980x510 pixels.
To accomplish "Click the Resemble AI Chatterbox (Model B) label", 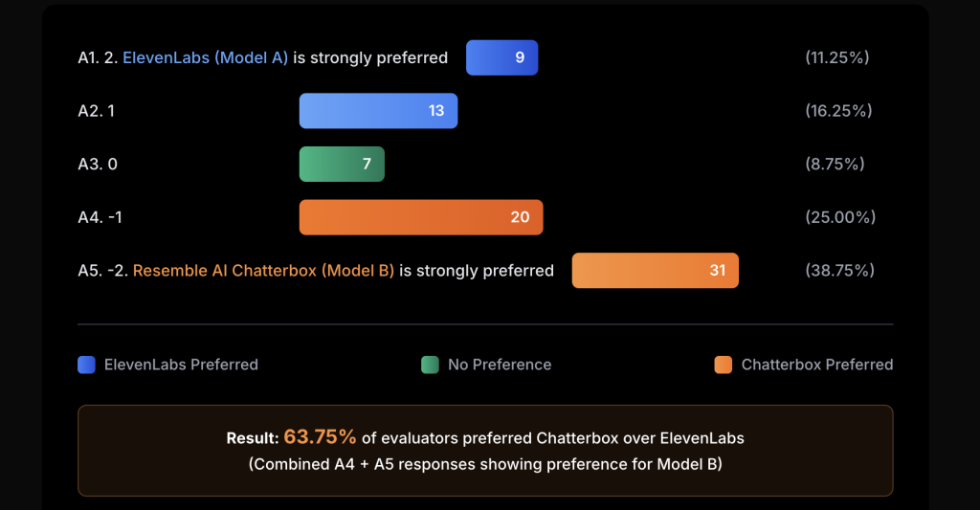I will [263, 271].
